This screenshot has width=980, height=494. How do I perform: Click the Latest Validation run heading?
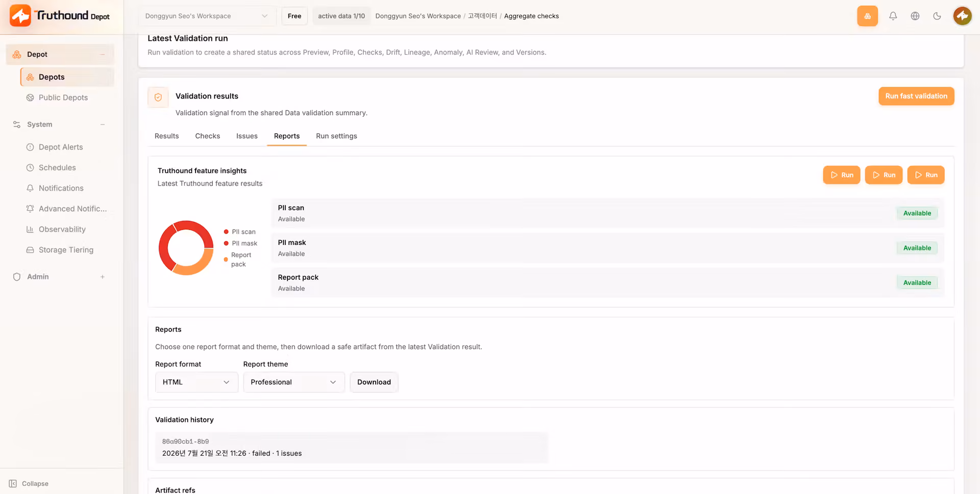188,38
